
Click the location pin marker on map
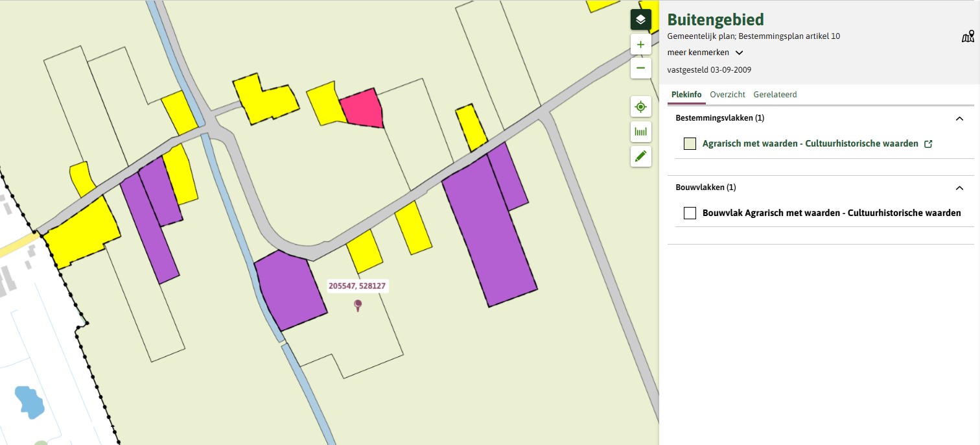[357, 305]
